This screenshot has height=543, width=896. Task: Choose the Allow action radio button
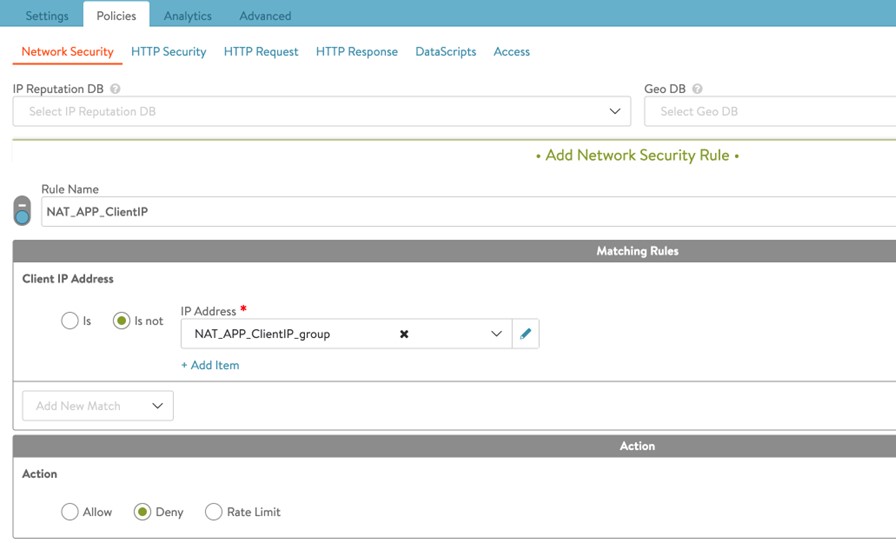point(70,512)
